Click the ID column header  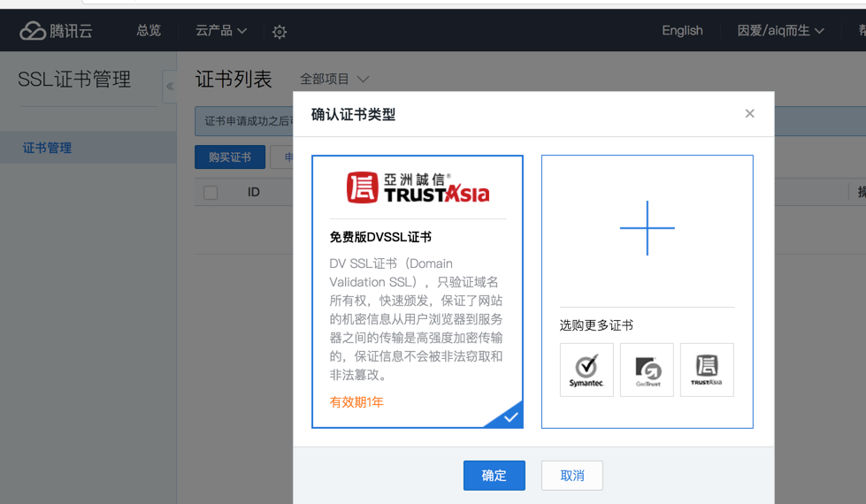[x=254, y=192]
